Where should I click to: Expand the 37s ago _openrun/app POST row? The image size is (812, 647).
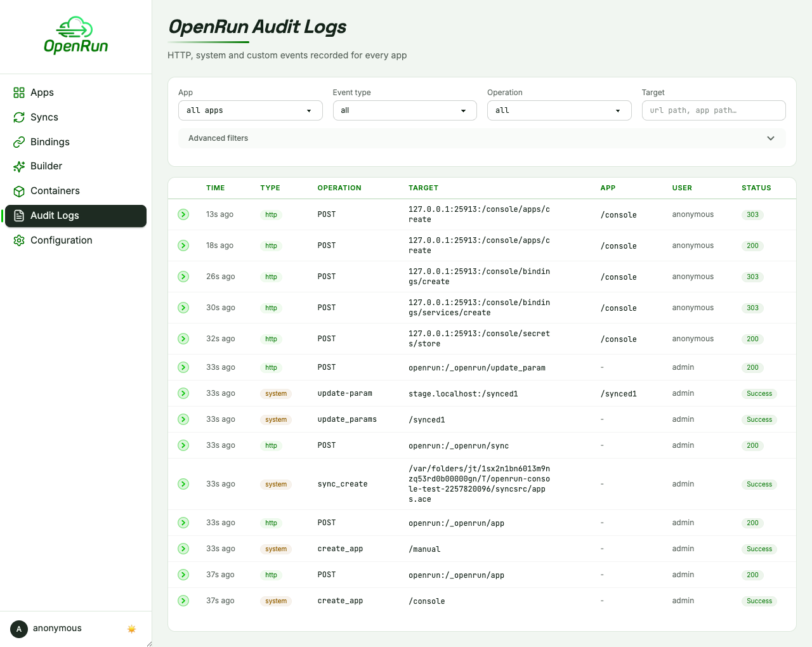[x=183, y=575]
